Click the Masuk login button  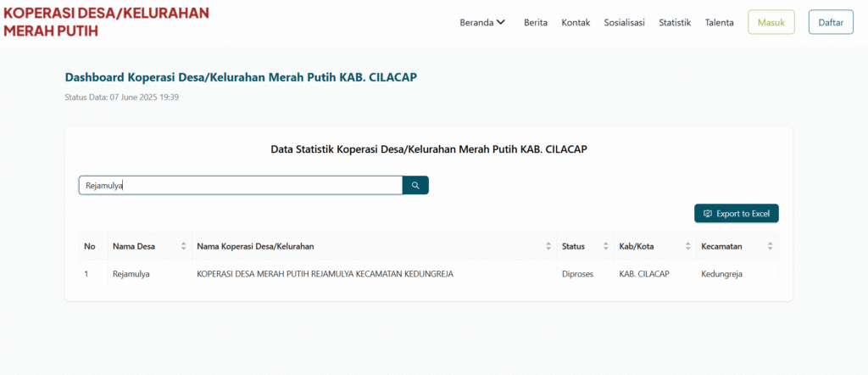pyautogui.click(x=771, y=23)
